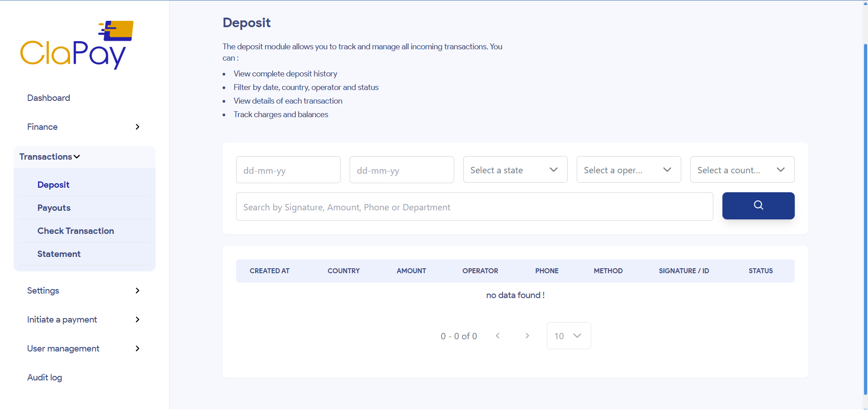Image resolution: width=868 pixels, height=413 pixels.
Task: View the Audit log
Action: 44,377
